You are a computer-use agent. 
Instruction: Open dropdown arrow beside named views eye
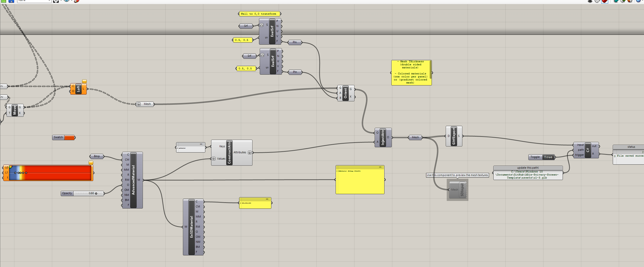(71, 1)
